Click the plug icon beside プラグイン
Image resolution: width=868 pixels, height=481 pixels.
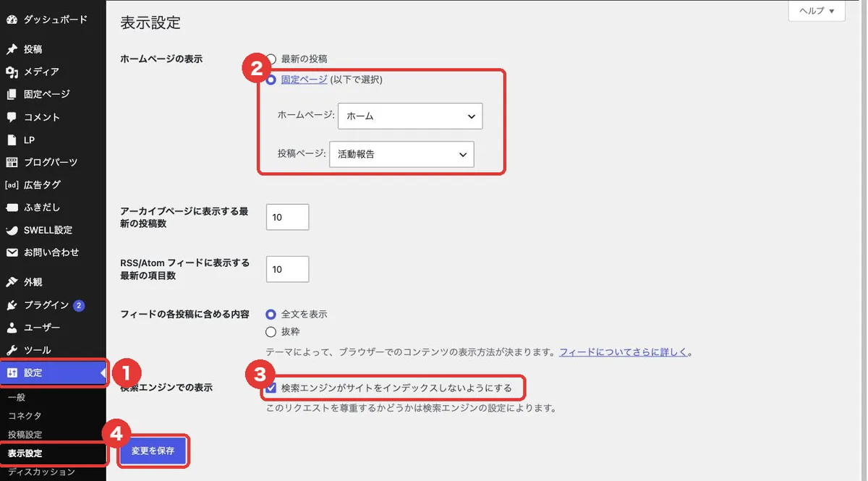pyautogui.click(x=12, y=305)
